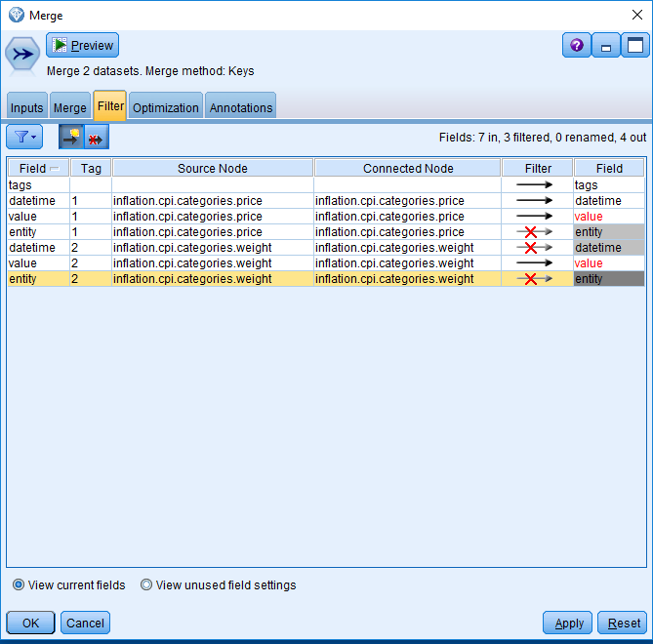Screen dimensions: 653x644
Task: Click the include all fields toolbar icon
Action: point(71,137)
